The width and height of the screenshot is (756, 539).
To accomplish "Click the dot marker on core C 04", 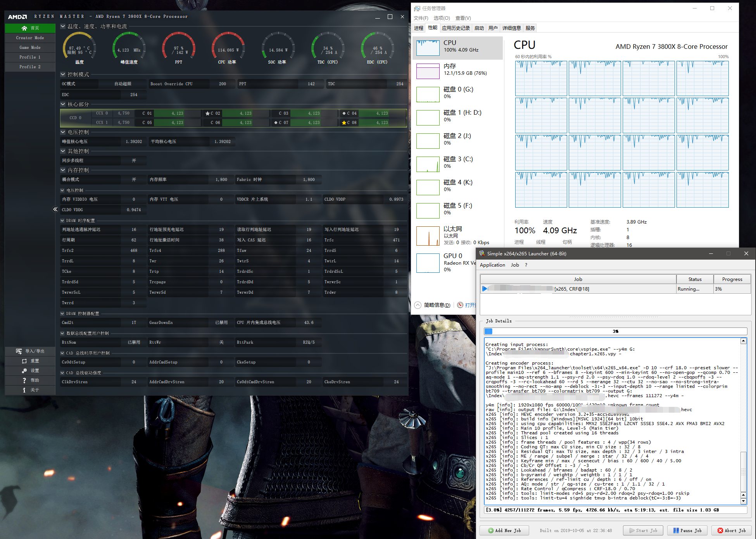I will tap(344, 114).
